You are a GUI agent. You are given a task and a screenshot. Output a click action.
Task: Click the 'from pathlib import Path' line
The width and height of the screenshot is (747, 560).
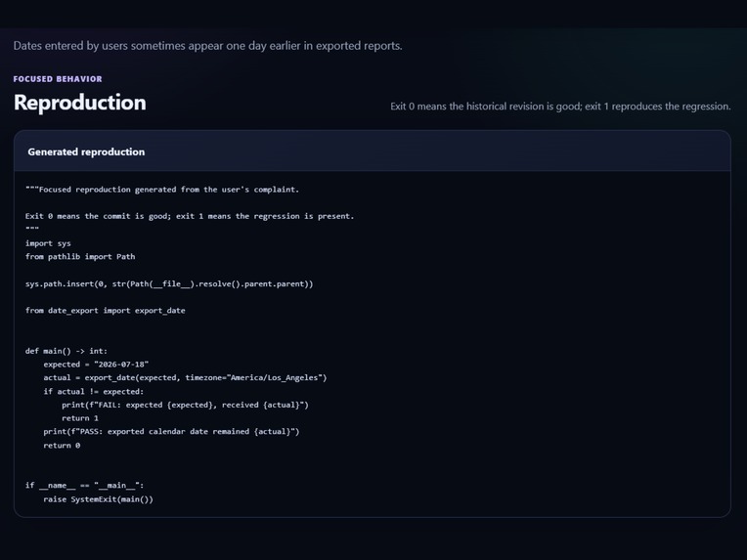click(80, 257)
